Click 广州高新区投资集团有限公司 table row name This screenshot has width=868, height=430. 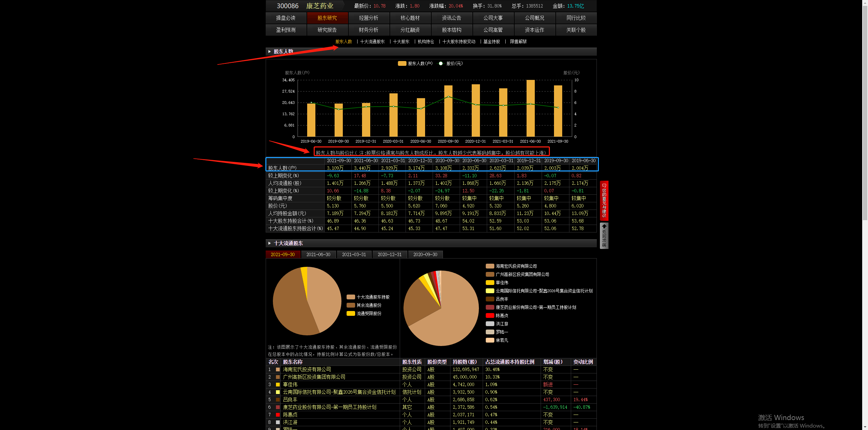click(x=314, y=377)
